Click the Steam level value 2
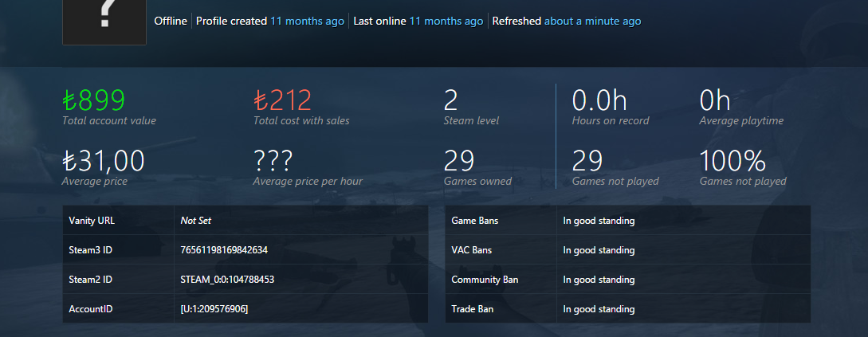868x337 pixels. [x=451, y=100]
